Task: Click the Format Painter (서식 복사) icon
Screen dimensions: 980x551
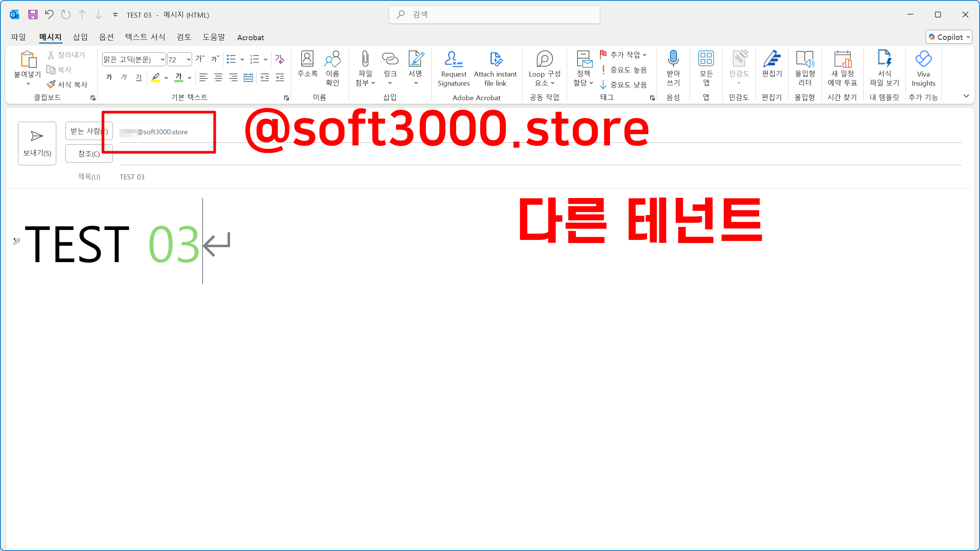Action: tap(51, 84)
